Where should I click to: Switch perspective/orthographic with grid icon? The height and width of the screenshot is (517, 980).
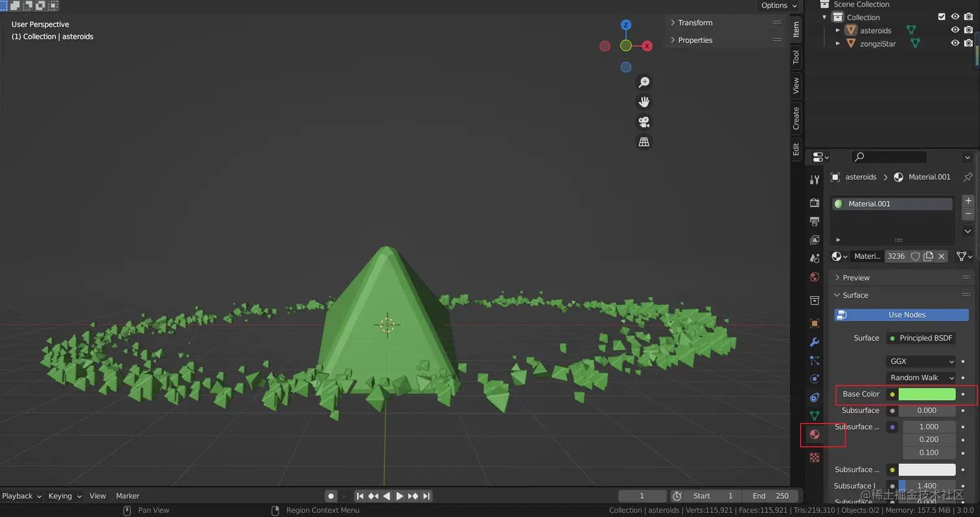(644, 141)
